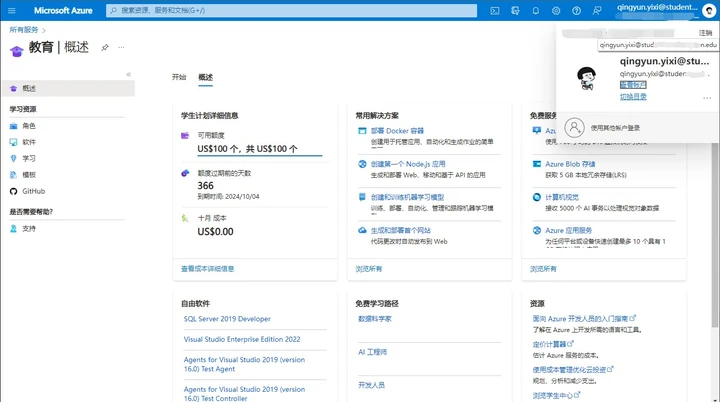Open the 开发人员 learning path
720x402 pixels.
pyautogui.click(x=371, y=385)
